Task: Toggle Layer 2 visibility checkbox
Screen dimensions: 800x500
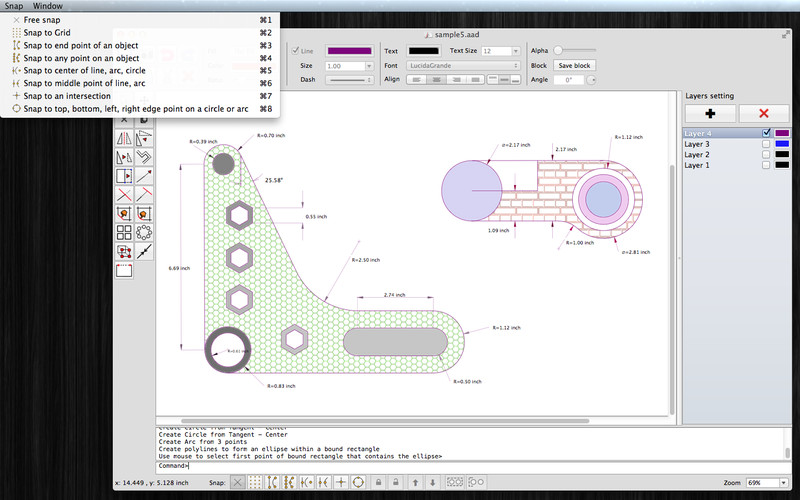Action: tap(766, 155)
